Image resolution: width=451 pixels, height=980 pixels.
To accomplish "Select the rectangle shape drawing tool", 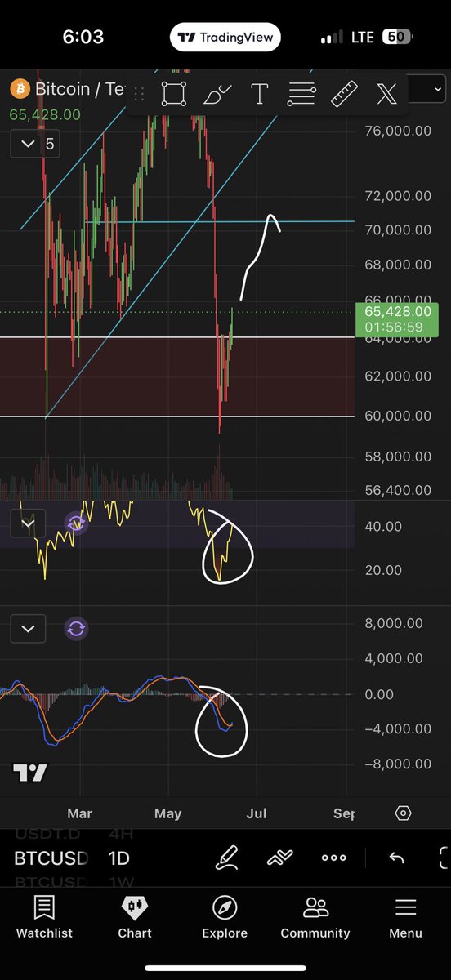I will [x=174, y=94].
